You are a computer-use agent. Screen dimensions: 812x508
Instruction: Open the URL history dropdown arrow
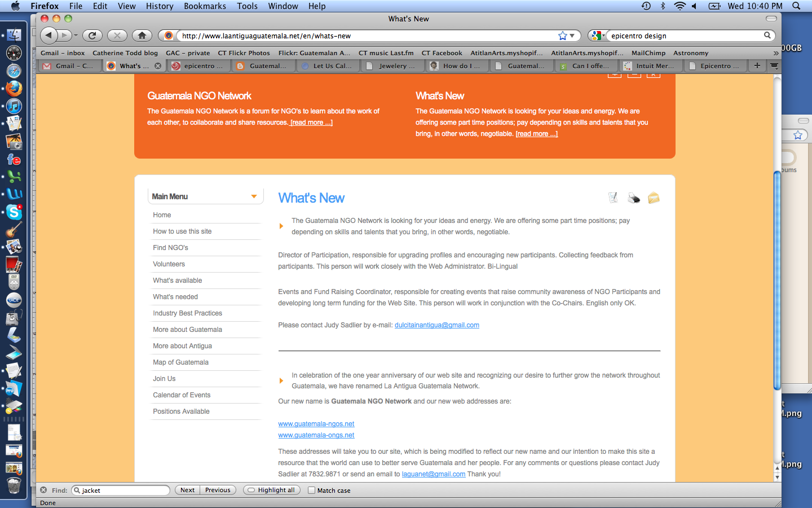point(572,36)
